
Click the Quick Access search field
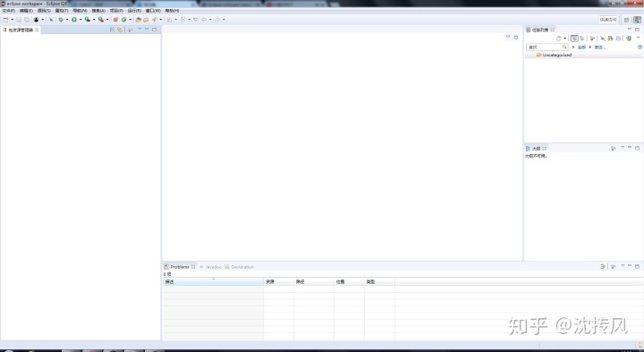(x=608, y=20)
